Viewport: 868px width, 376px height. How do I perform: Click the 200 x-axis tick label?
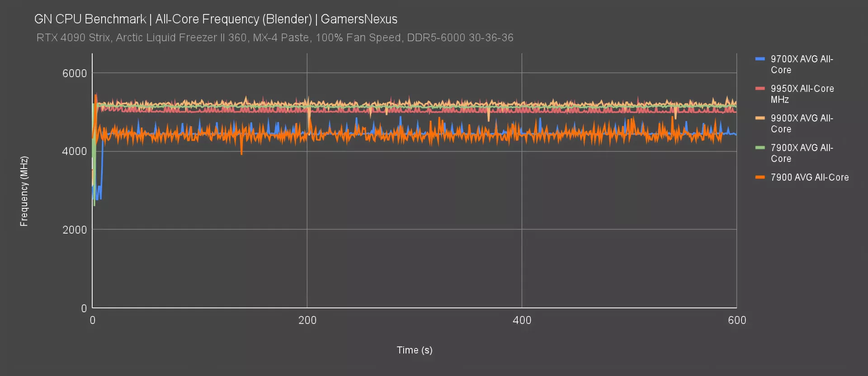point(307,320)
